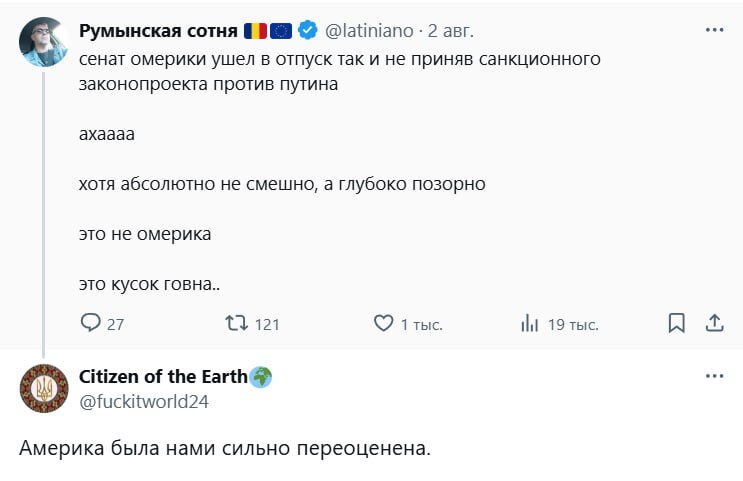Click the tweet date "2 авг."
The image size is (743, 481).
(x=448, y=30)
